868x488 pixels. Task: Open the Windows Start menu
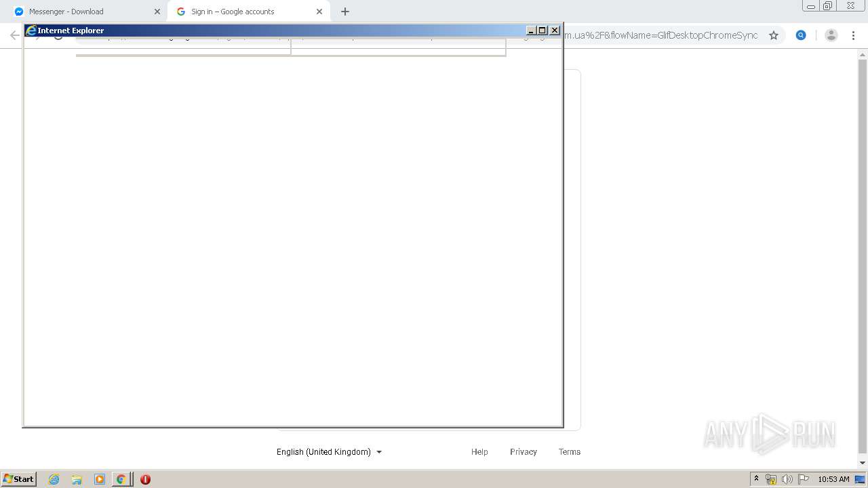[18, 479]
